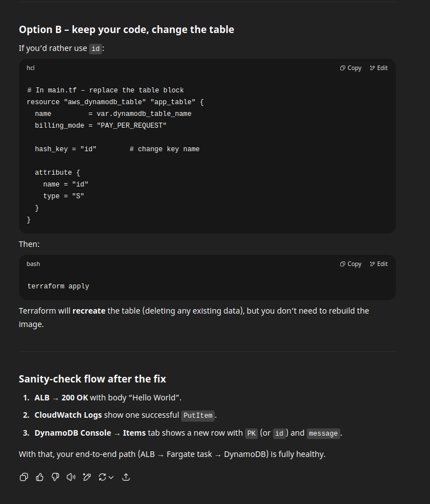
Task: Click the copy icon in hcl header
Action: pyautogui.click(x=343, y=68)
